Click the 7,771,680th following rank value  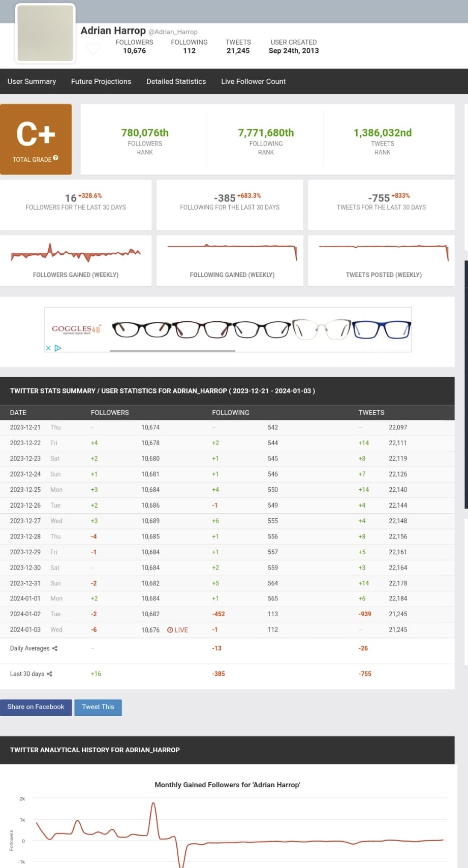point(266,132)
